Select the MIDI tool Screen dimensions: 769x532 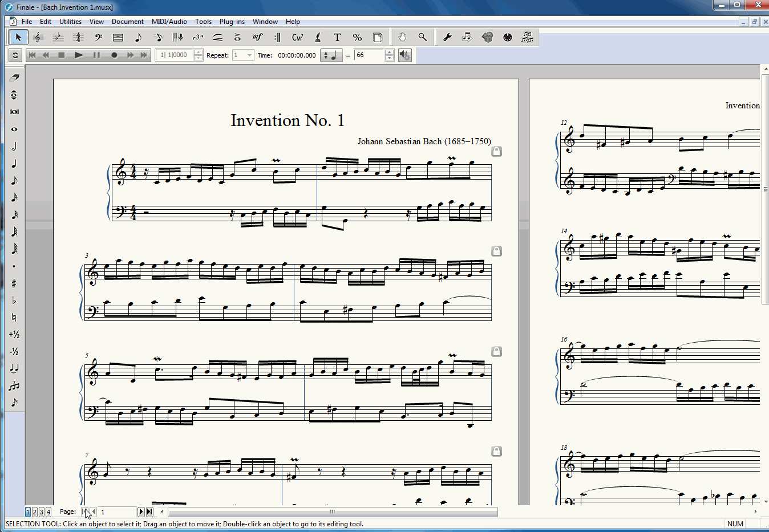pyautogui.click(x=507, y=38)
